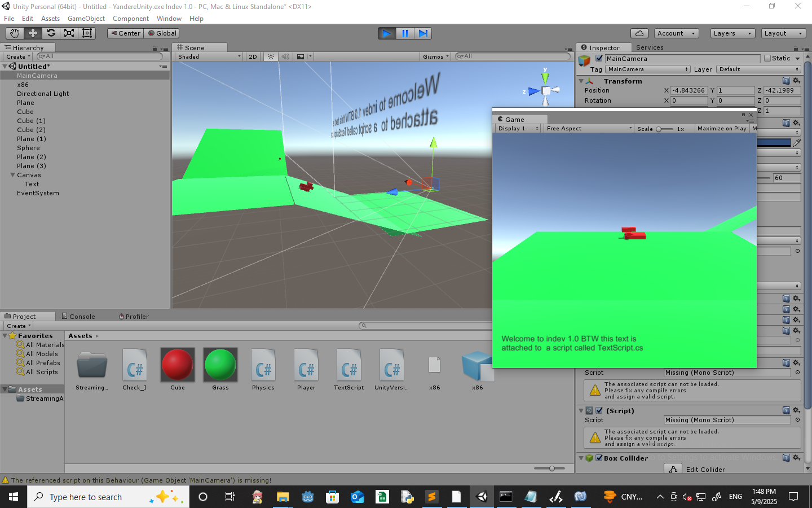Select the Cube material asset
This screenshot has height=508, width=812.
178,369
